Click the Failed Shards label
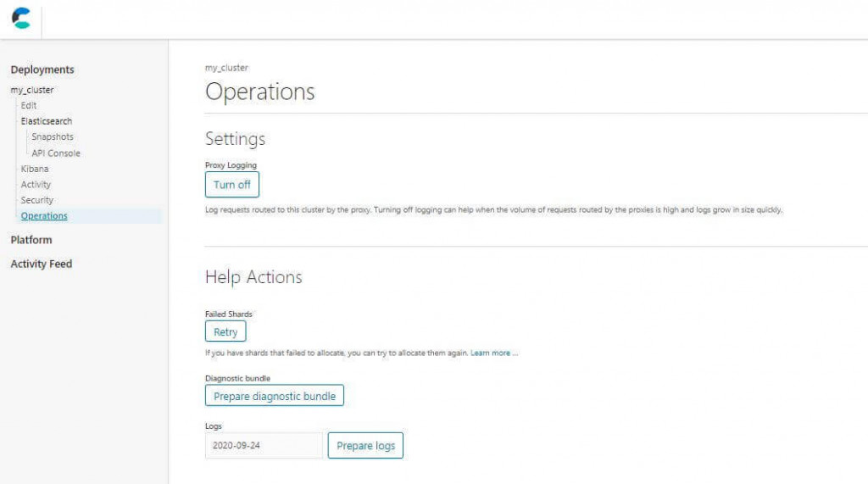868x484 pixels. click(x=229, y=314)
